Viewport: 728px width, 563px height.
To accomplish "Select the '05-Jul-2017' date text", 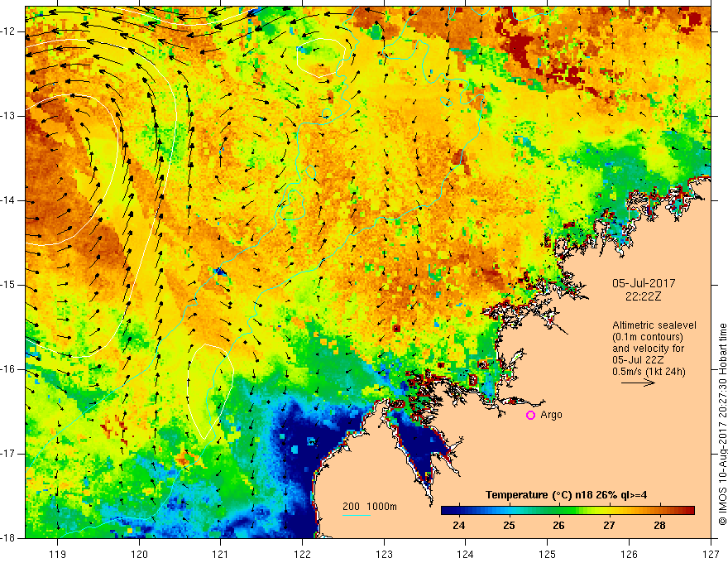I will [x=644, y=283].
